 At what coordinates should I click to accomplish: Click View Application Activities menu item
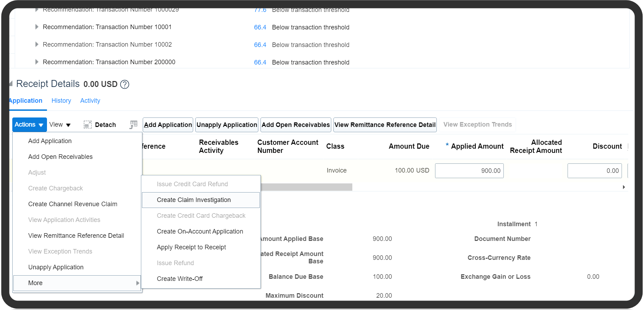[x=64, y=220]
